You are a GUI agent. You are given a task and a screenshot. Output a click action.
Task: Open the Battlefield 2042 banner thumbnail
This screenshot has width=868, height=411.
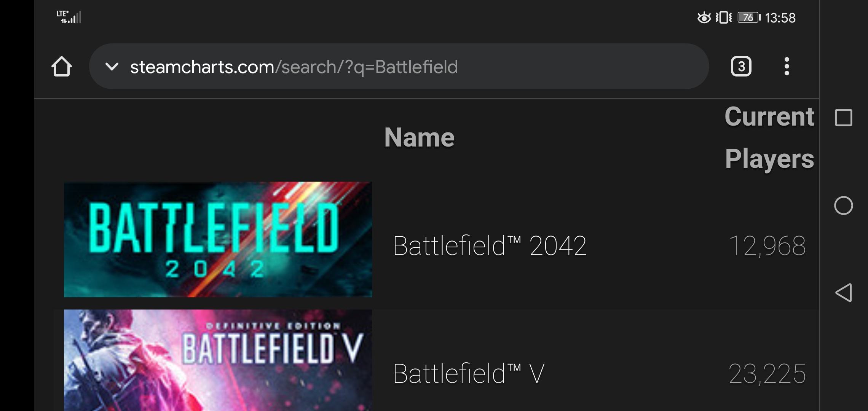[x=218, y=239]
